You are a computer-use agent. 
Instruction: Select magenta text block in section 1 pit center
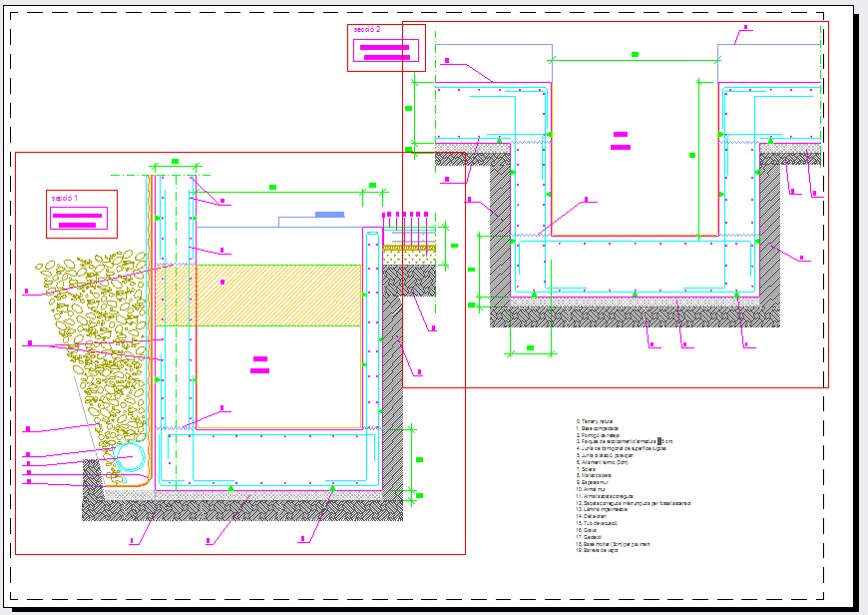[x=260, y=364]
